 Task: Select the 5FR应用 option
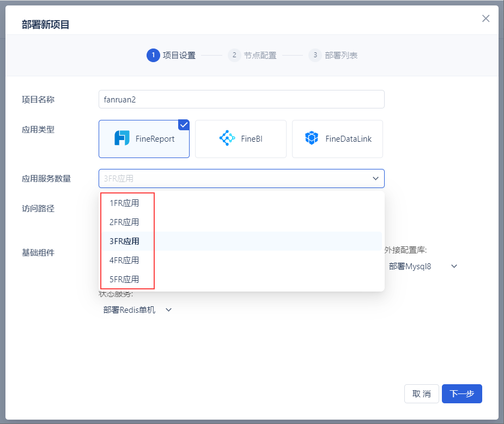(241, 279)
